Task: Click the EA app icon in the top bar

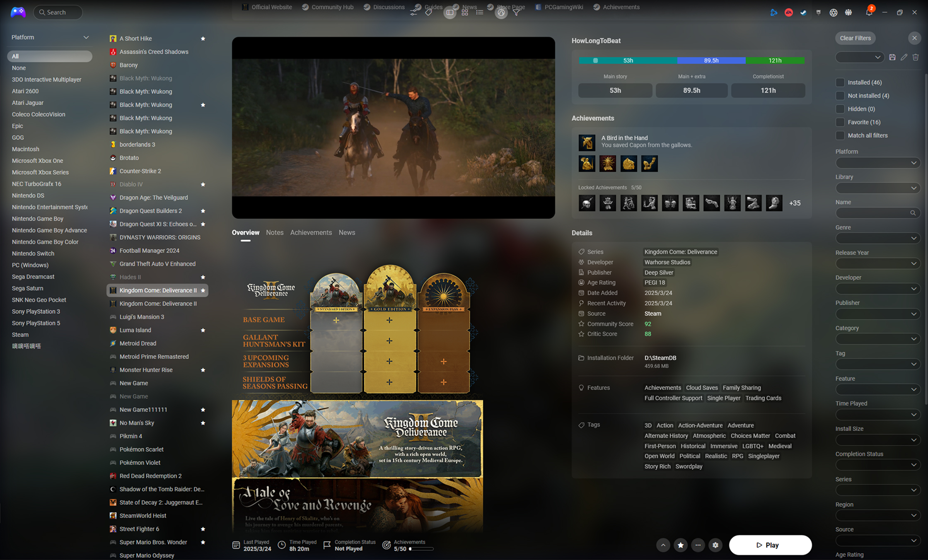Action: [x=788, y=12]
